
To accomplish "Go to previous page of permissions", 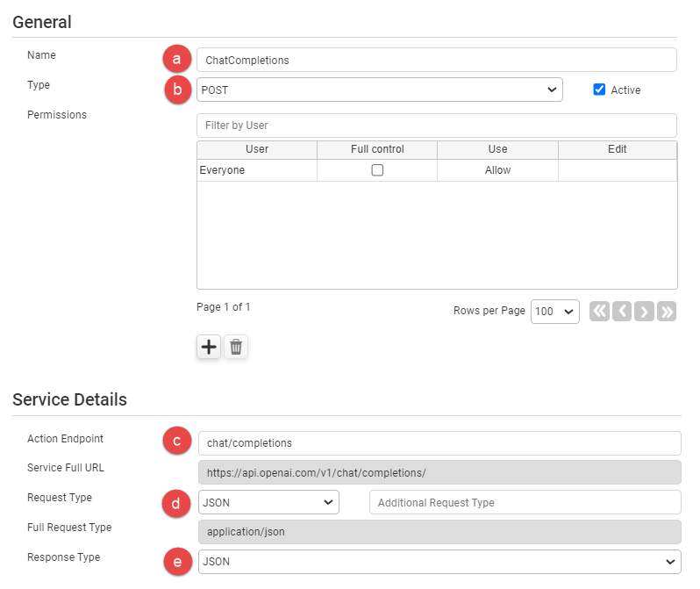I will click(x=622, y=311).
